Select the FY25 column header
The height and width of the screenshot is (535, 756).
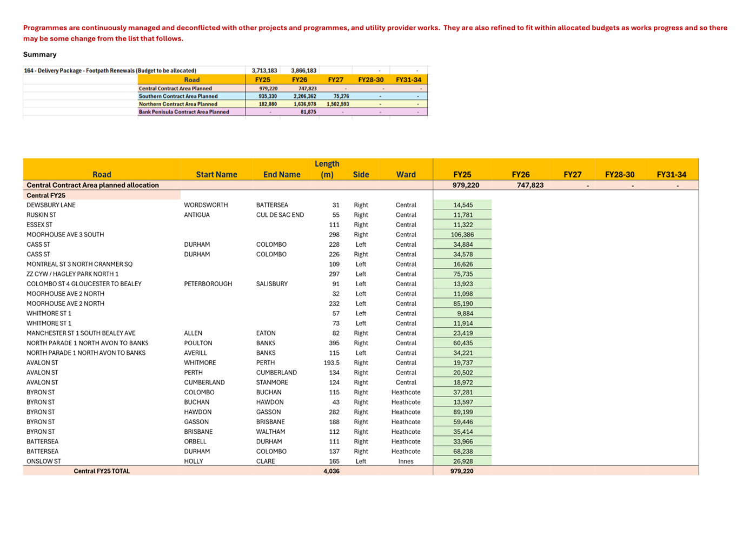point(463,174)
